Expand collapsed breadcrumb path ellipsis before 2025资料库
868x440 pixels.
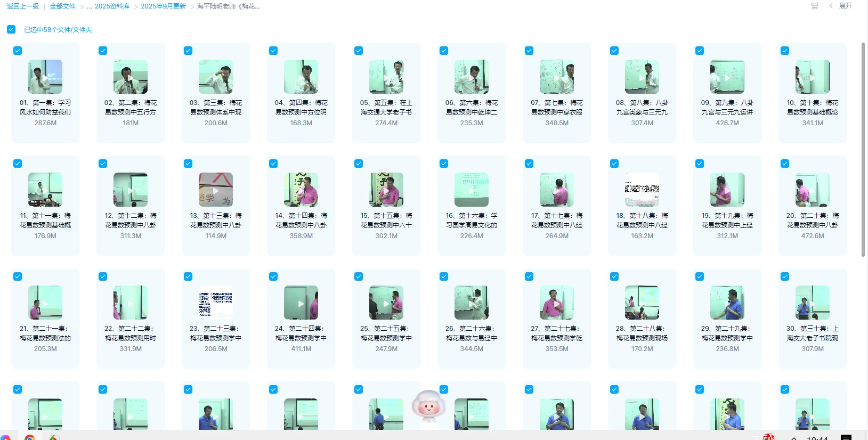pos(90,6)
